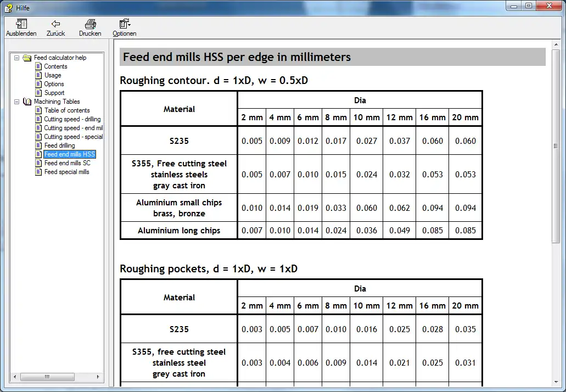This screenshot has width=566, height=392.
Task: Click the Machining Tables book icon
Action: pyautogui.click(x=27, y=102)
